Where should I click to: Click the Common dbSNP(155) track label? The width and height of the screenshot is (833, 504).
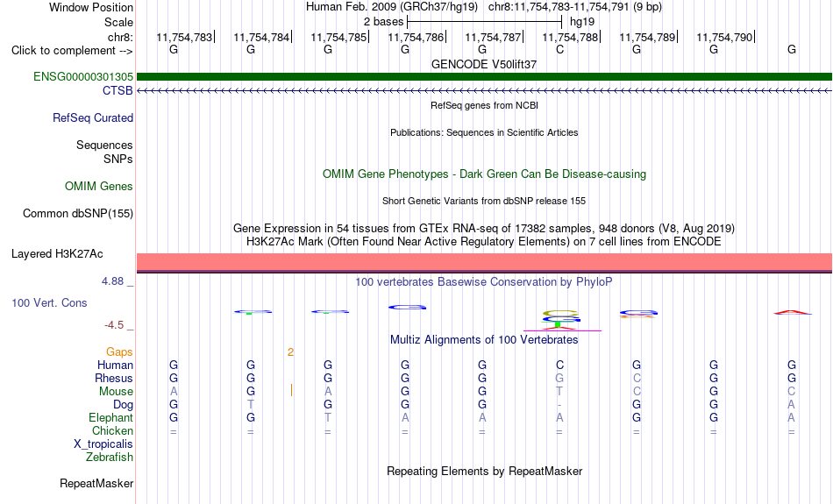(78, 214)
